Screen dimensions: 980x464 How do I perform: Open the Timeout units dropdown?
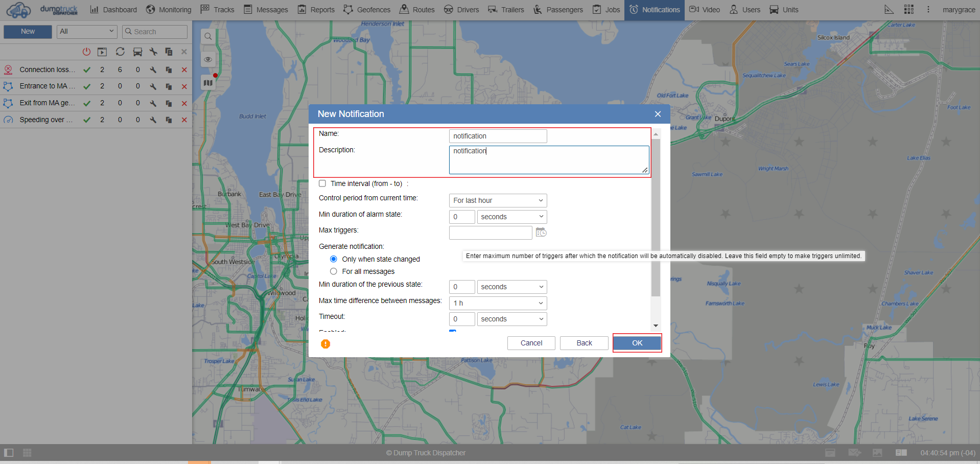(x=512, y=319)
